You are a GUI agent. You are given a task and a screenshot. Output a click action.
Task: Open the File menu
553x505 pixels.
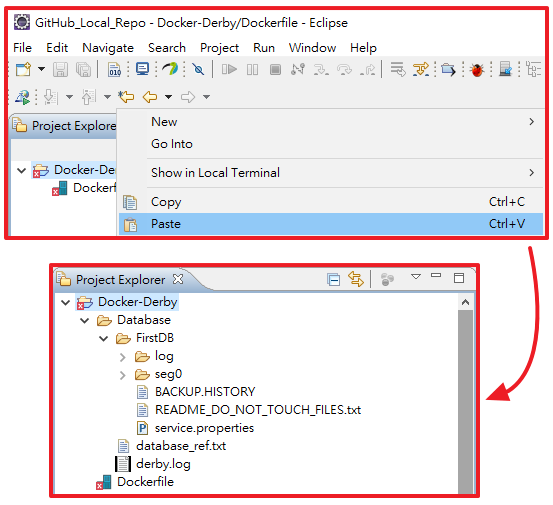(23, 48)
